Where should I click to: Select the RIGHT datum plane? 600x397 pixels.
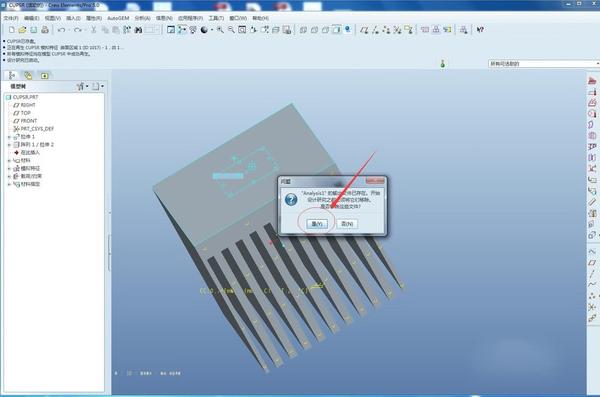[24, 105]
